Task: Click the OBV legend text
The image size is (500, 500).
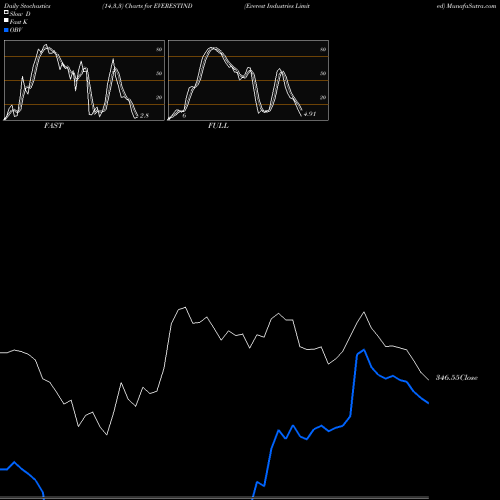Action: [16, 30]
